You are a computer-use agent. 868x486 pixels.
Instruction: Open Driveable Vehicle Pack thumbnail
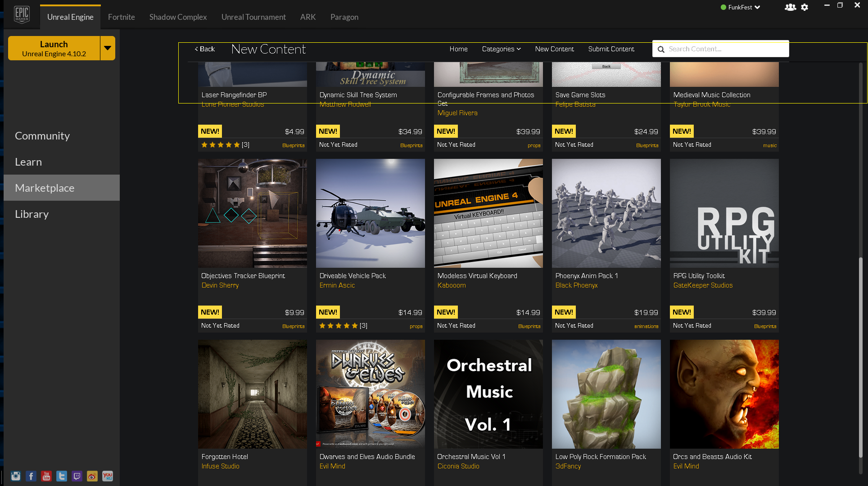[371, 213]
